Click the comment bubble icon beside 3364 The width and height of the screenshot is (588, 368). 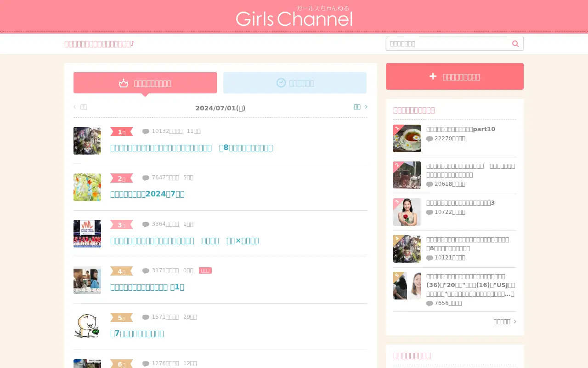[146, 224]
